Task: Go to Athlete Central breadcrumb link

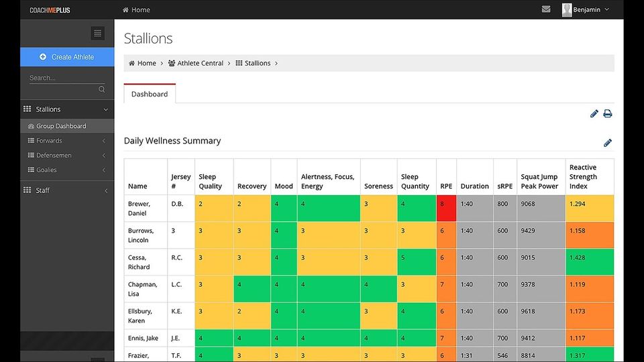Action: pyautogui.click(x=200, y=63)
